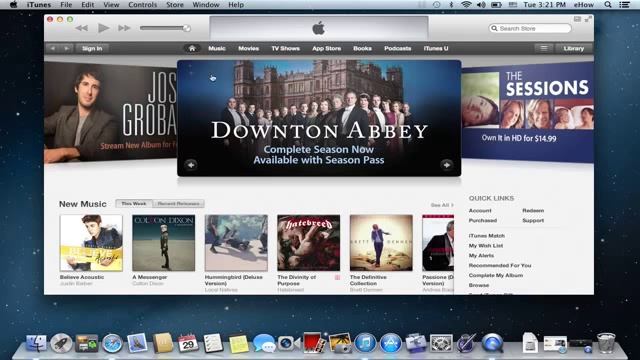Image resolution: width=640 pixels, height=360 pixels.
Task: Open the Store menu
Action: click(175, 5)
